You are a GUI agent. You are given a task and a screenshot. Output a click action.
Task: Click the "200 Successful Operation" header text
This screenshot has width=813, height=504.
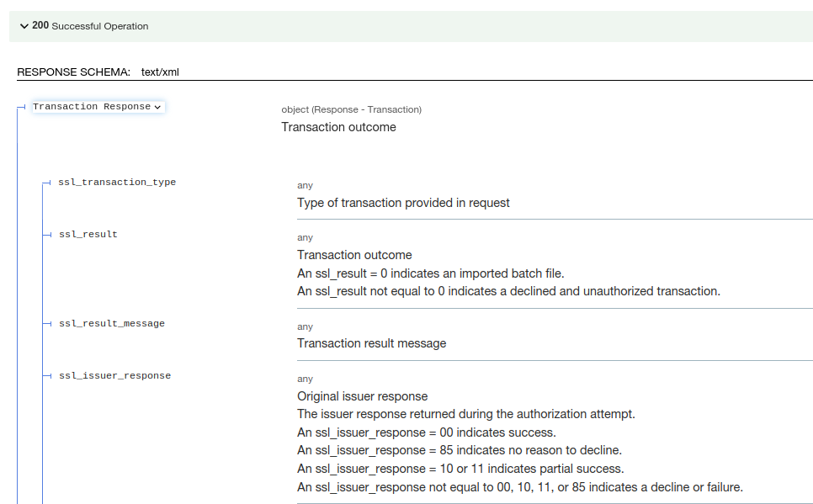pyautogui.click(x=90, y=26)
